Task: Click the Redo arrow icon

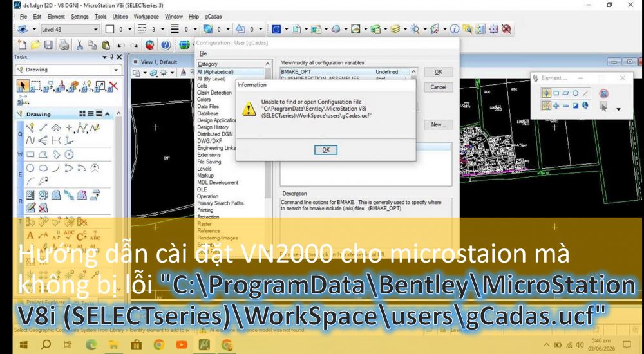Action: point(134,45)
